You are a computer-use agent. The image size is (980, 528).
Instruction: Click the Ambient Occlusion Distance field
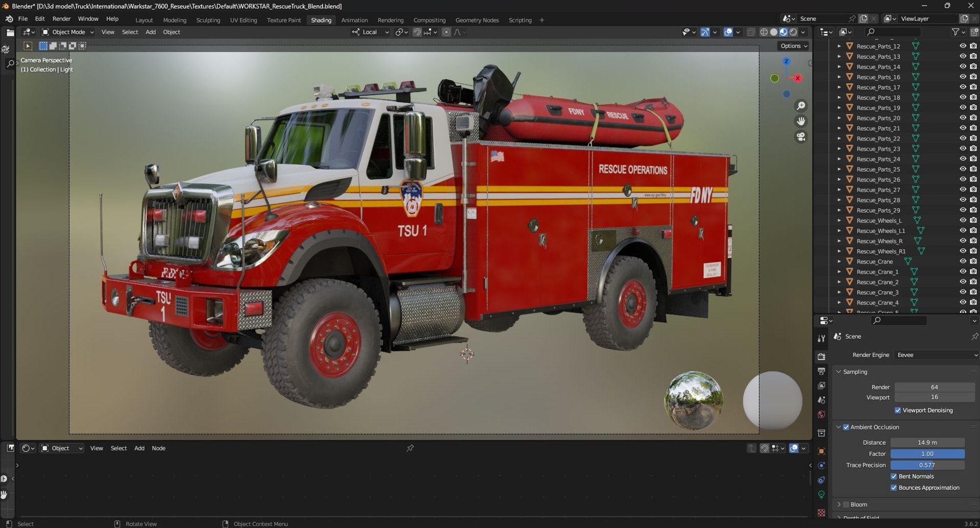coord(927,443)
